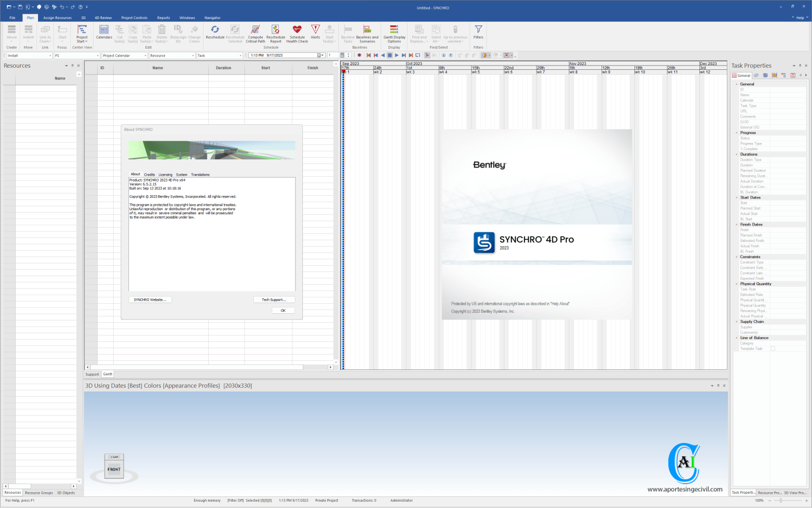Screen dimensions: 812x508
Task: Toggle auto-hide pin on Resources panel
Action: [72, 65]
